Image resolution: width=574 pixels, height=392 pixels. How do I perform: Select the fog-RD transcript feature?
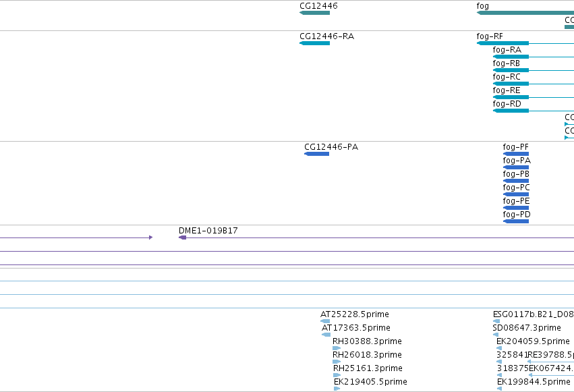tap(534, 111)
